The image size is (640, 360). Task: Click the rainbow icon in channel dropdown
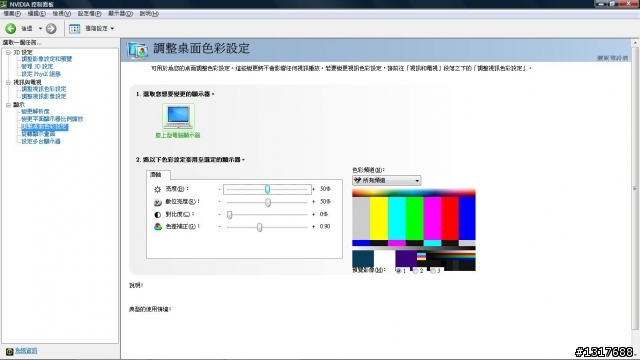click(358, 180)
